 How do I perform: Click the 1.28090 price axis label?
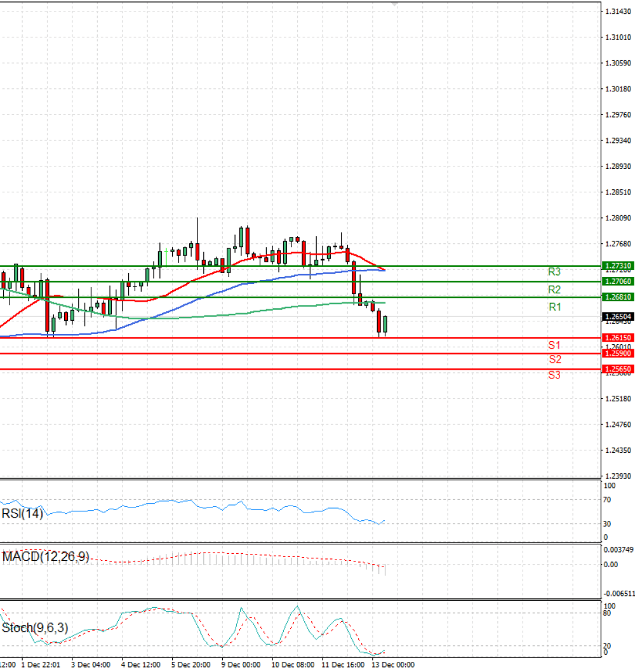coord(618,218)
